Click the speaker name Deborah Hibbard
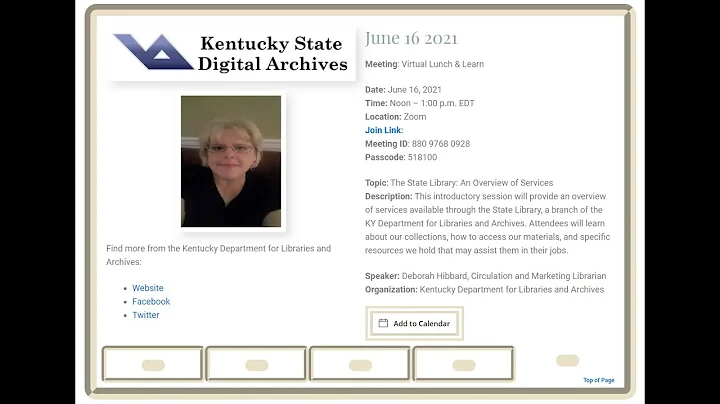The width and height of the screenshot is (720, 404). (x=434, y=276)
